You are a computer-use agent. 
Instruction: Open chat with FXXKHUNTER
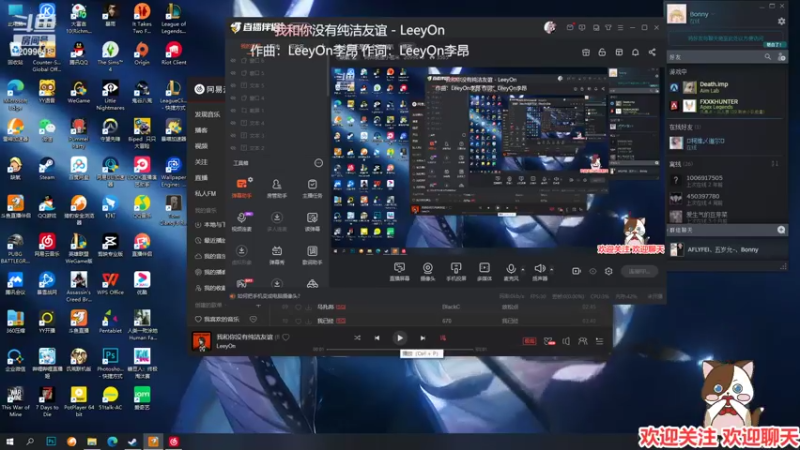(x=724, y=106)
